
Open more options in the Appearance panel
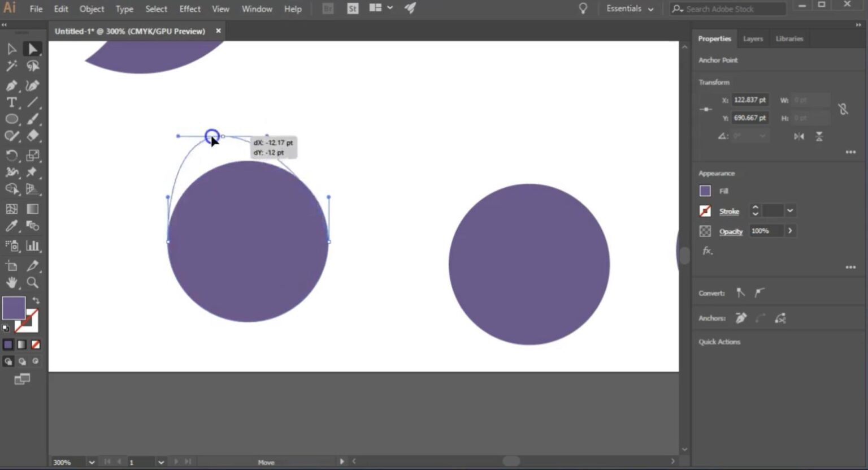[850, 266]
